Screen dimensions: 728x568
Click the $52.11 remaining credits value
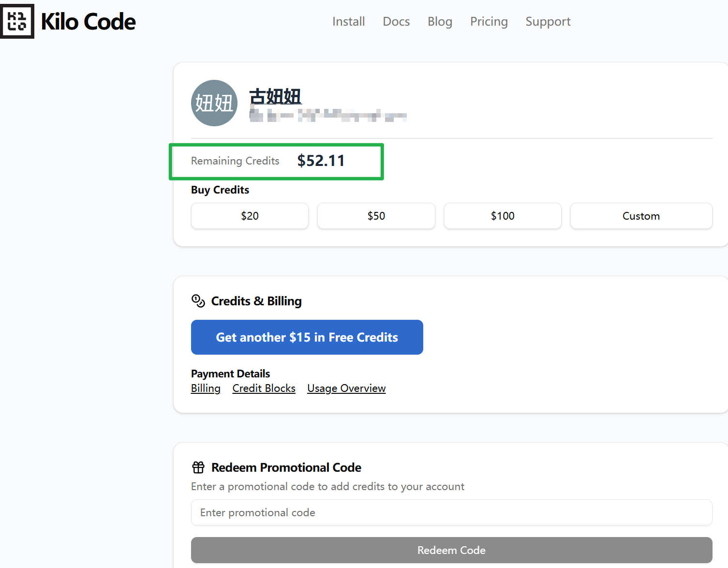321,161
